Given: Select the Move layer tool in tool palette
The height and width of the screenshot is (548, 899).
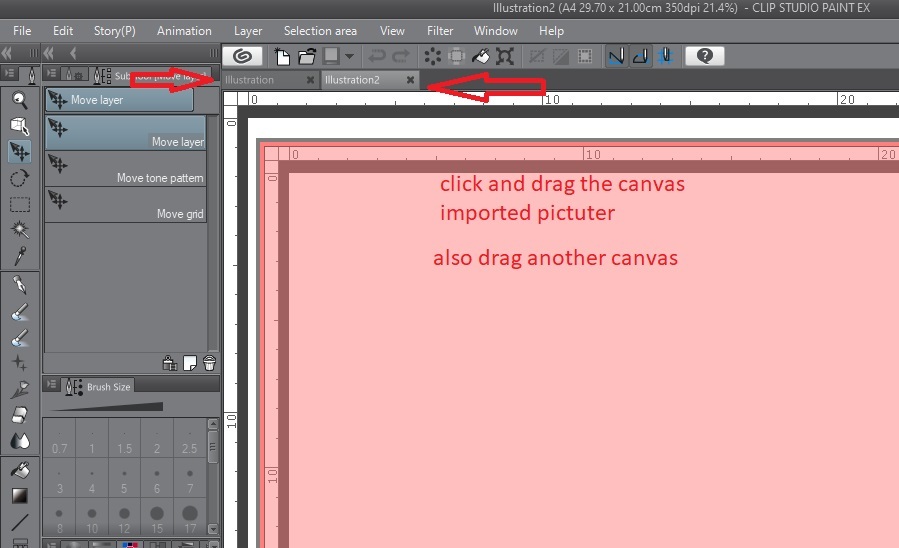Looking at the screenshot, I should click(19, 152).
